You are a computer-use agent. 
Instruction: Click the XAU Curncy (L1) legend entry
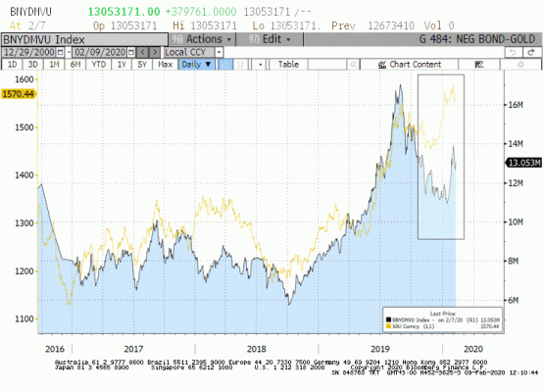(x=414, y=326)
